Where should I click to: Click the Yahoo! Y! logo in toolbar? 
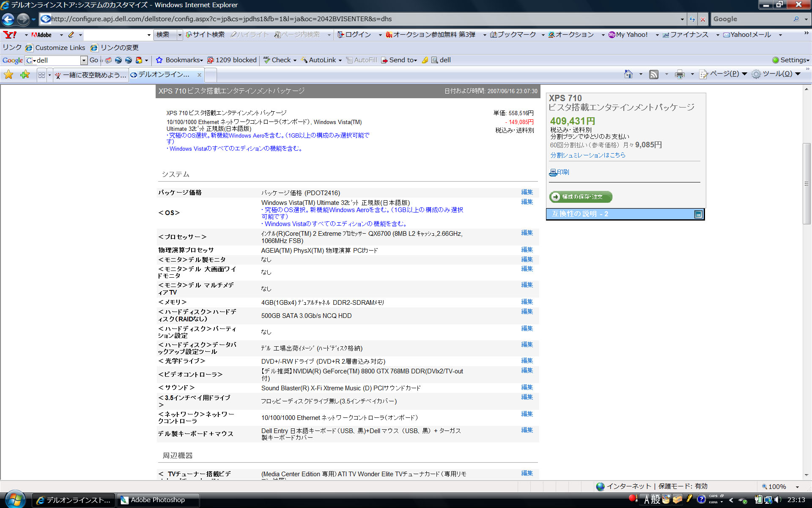pos(10,35)
